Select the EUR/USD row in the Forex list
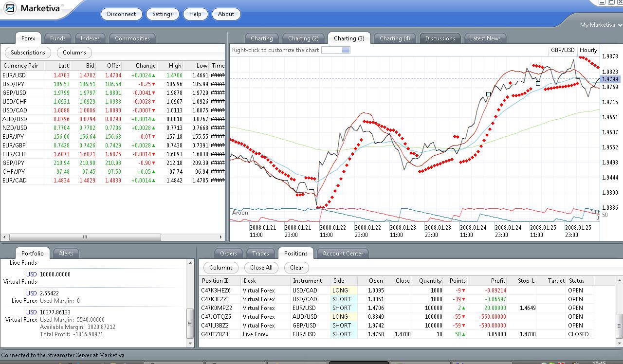The height and width of the screenshot is (364, 623). tap(113, 75)
